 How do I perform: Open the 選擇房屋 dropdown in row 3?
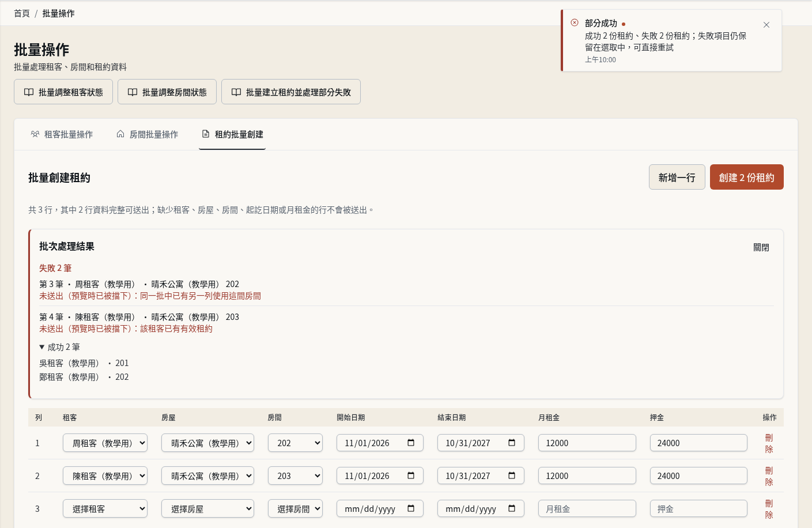pos(207,508)
